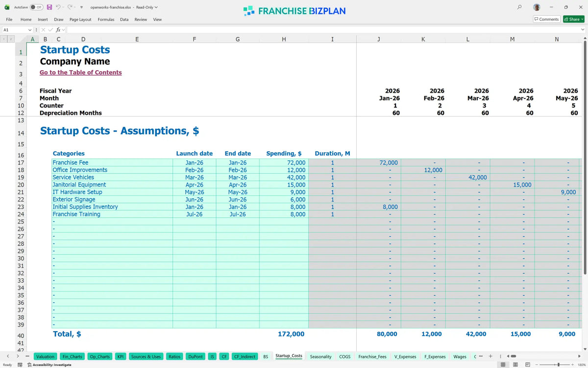
Task: Open the Comments pane
Action: (x=546, y=19)
